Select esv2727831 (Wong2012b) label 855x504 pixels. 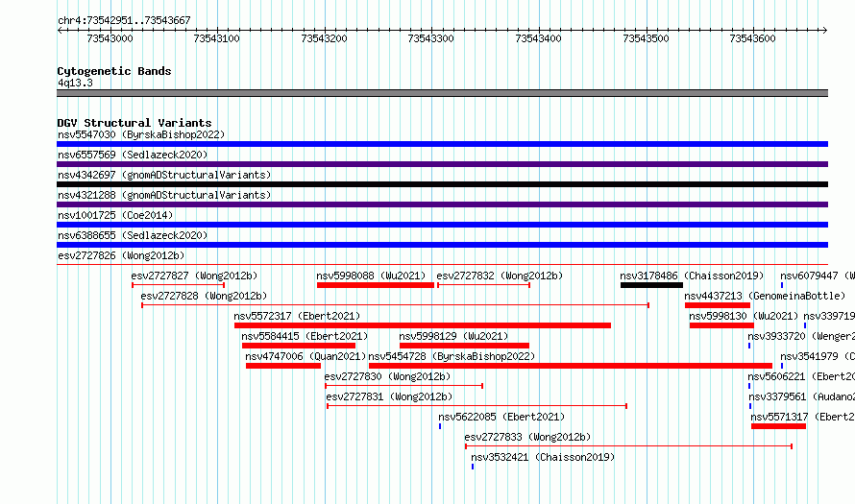389,396
